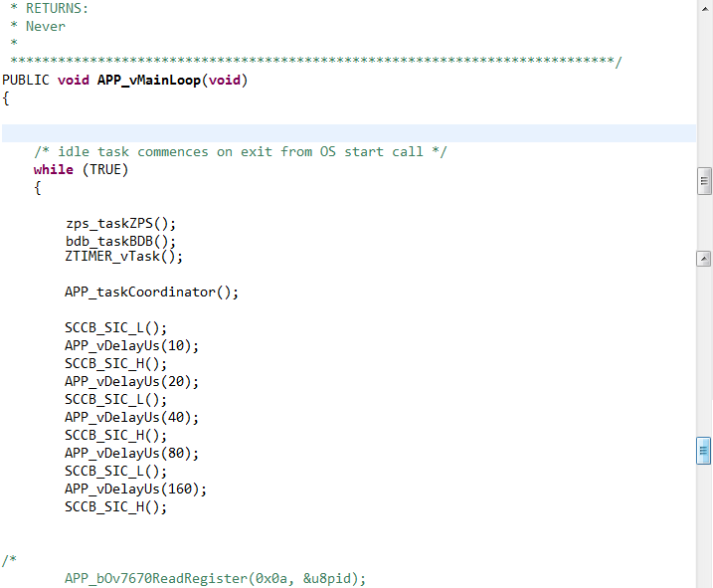Click the APP_vDelayUs(20) line
This screenshot has height=588, width=713.
tap(131, 381)
